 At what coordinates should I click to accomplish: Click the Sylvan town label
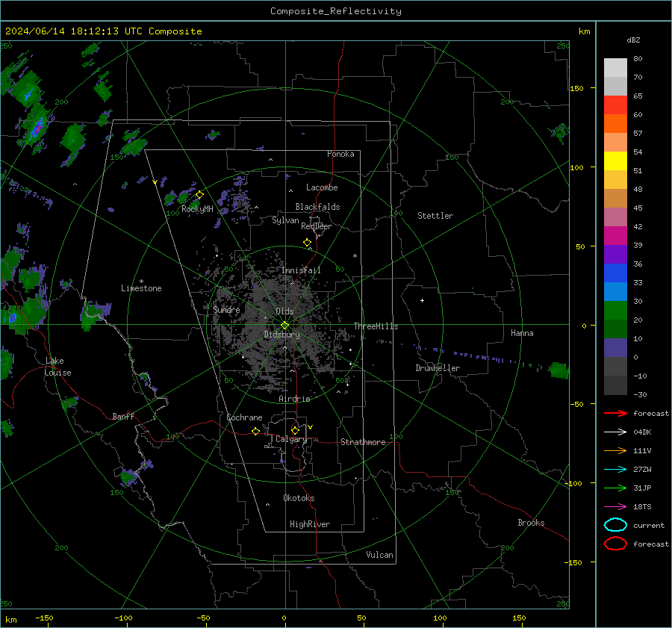[x=285, y=220]
